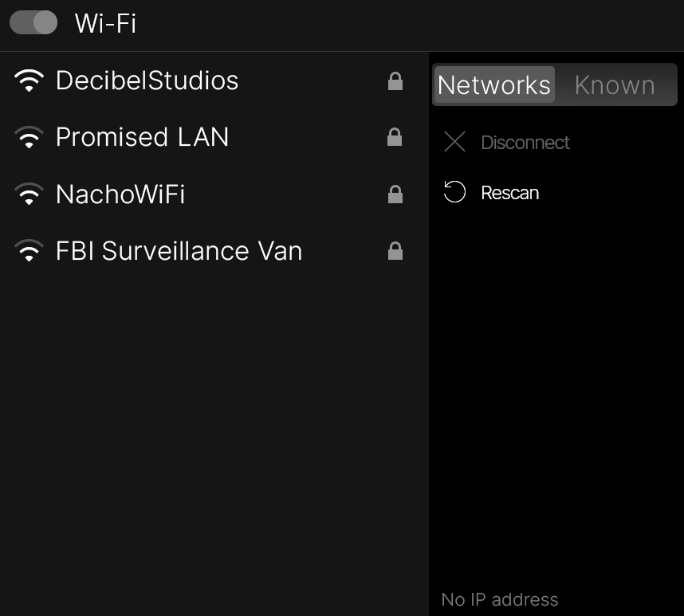Click the X icon next to Disconnect
Image resolution: width=684 pixels, height=616 pixels.
454,143
